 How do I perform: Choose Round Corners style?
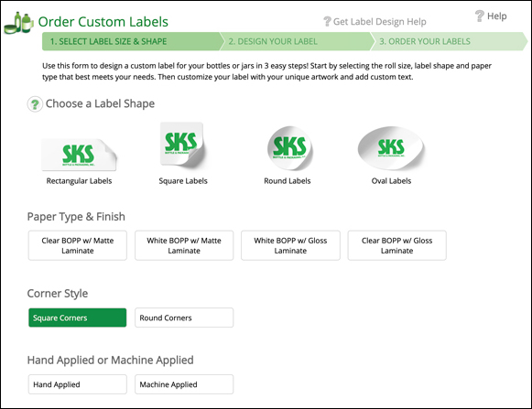(184, 318)
